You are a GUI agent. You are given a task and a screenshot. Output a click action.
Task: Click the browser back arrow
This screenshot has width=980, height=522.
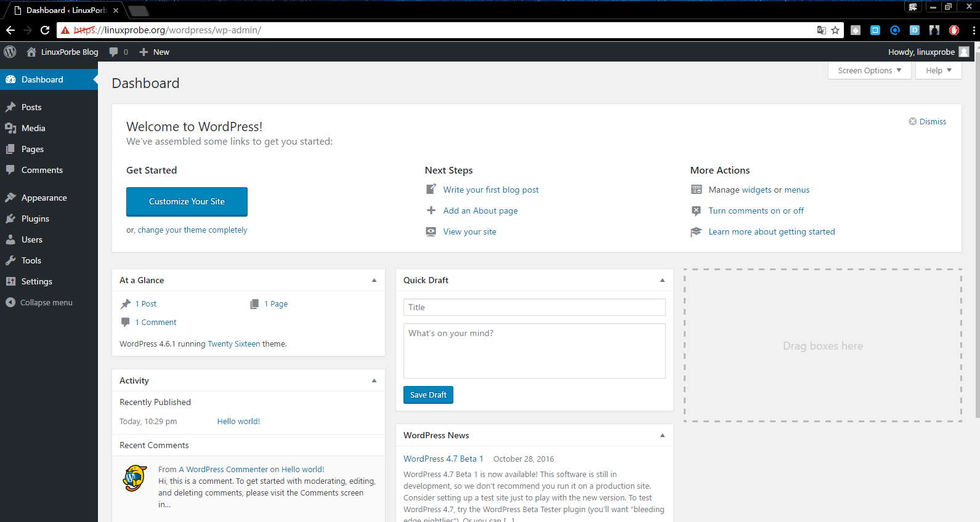point(10,30)
